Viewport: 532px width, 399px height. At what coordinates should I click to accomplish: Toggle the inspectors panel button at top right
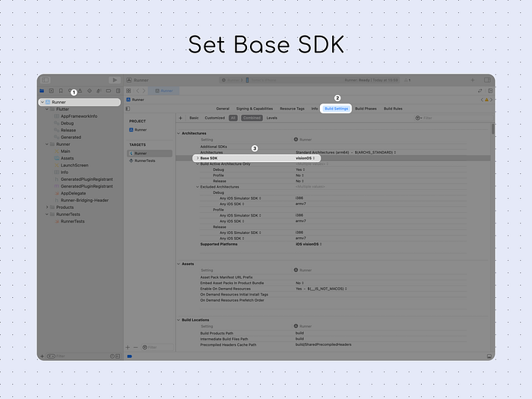[487, 80]
